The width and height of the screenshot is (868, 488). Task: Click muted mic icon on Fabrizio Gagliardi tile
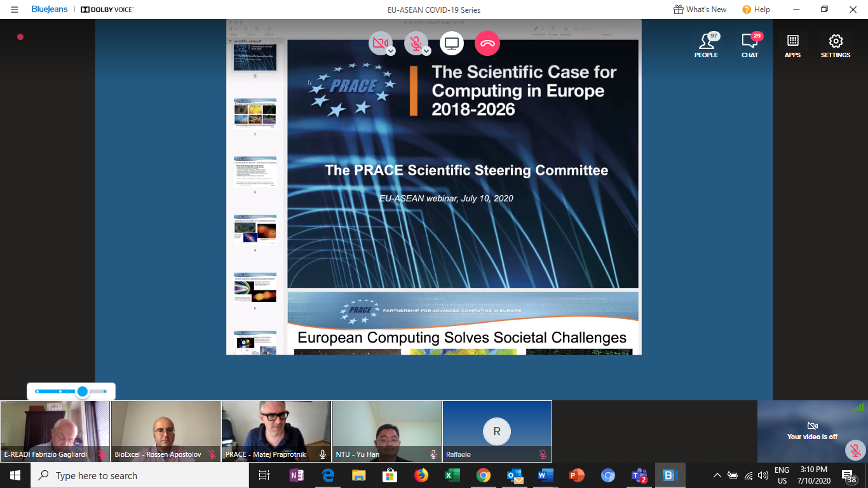point(102,454)
